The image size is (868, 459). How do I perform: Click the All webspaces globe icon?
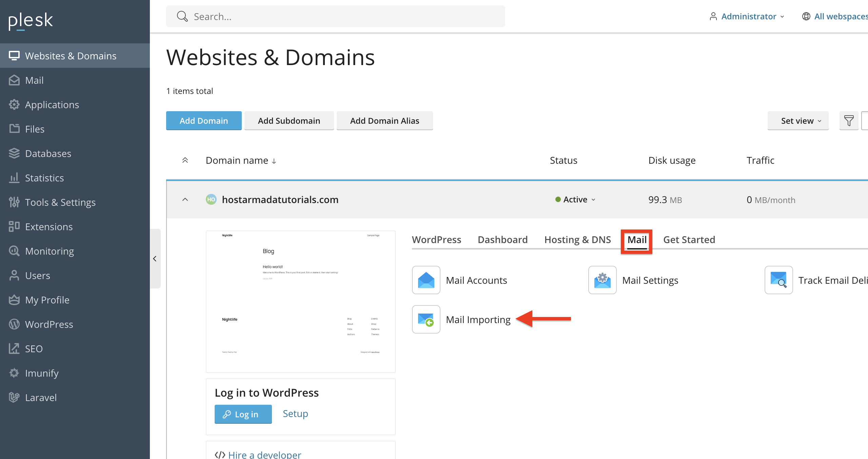pos(806,16)
